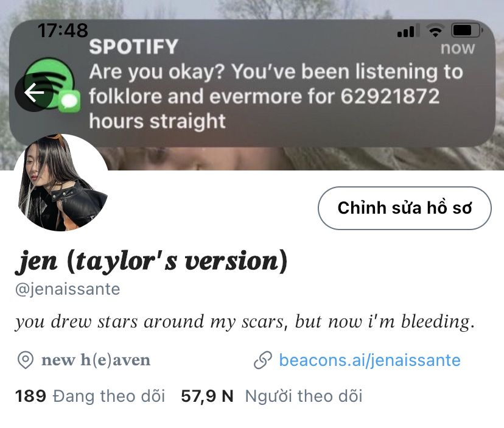Tap the link chain icon
The image size is (504, 428).
coord(262,360)
